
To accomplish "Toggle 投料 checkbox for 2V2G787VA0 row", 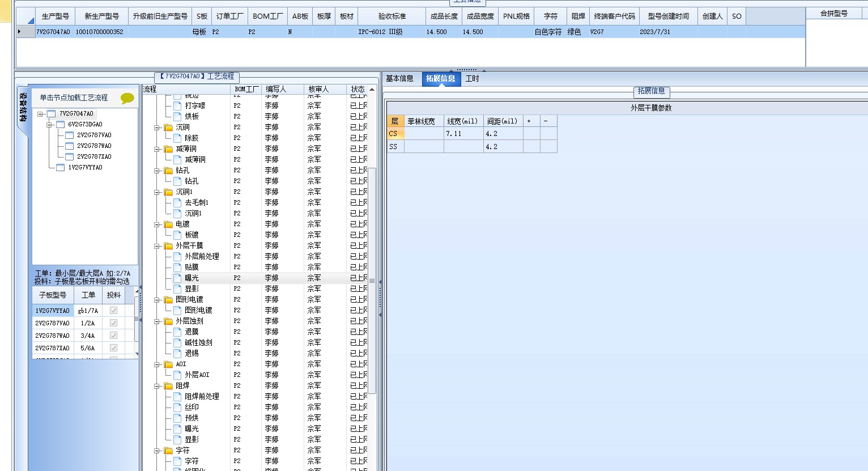I will coord(113,323).
